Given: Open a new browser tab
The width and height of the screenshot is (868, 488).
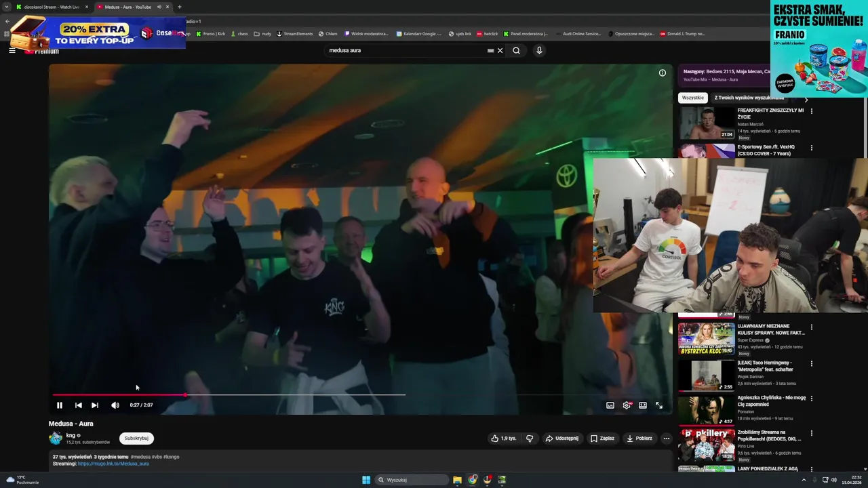Looking at the screenshot, I should point(180,7).
